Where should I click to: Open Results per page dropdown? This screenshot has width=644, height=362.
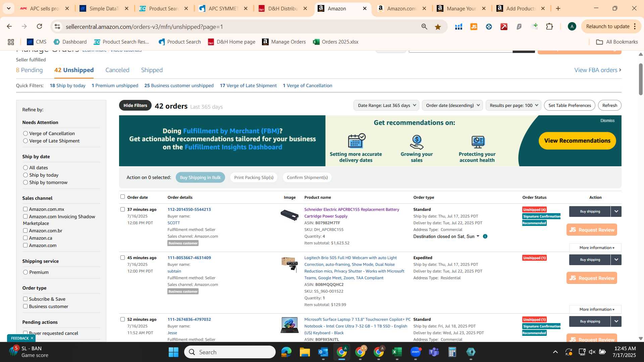514,105
